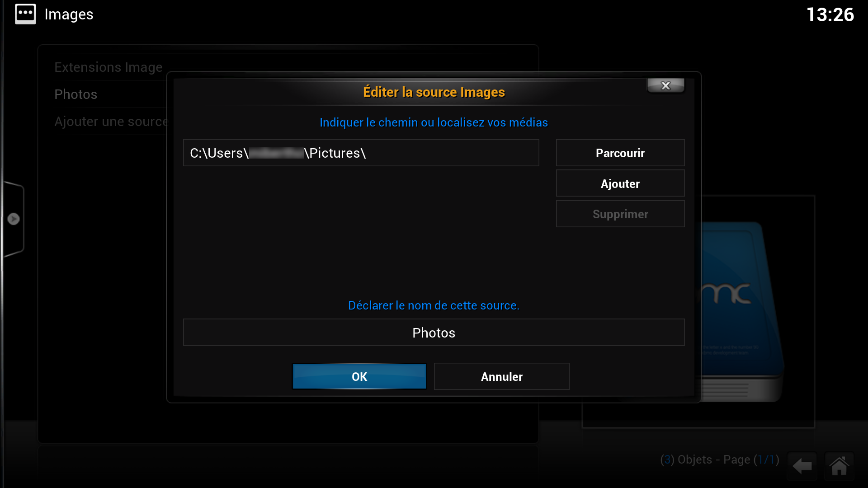Click the 13:26 clock display

830,14
